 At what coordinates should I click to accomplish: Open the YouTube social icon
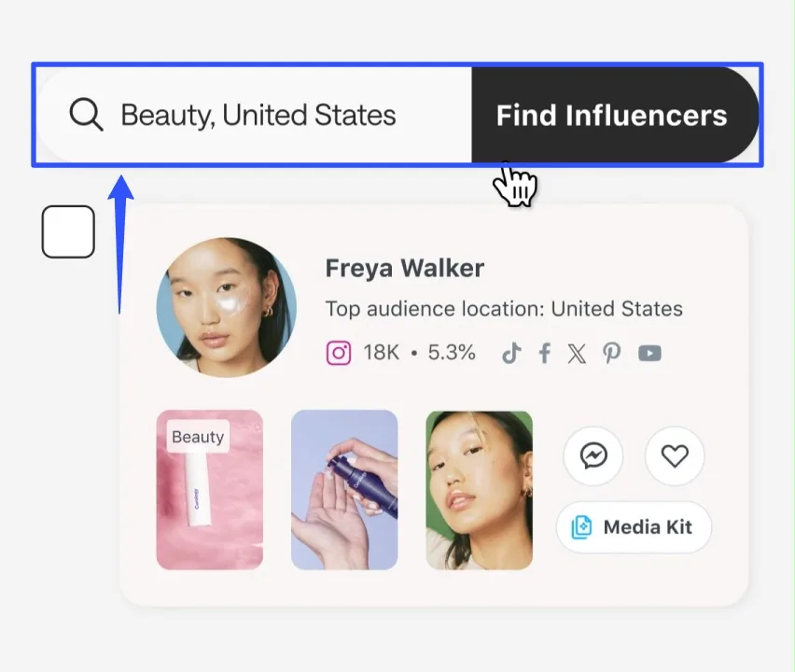[649, 353]
